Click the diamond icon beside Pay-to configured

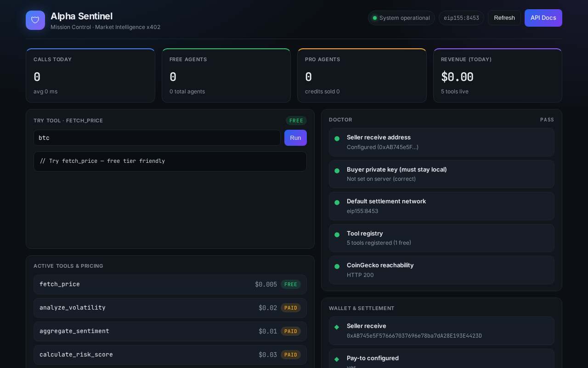pos(337,359)
